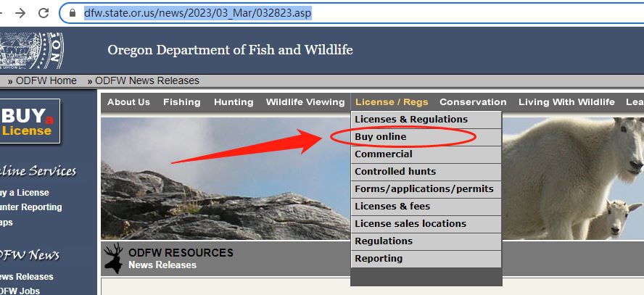This screenshot has width=644, height=295.
Task: Select Regulations in the dropdown
Action: coord(384,241)
